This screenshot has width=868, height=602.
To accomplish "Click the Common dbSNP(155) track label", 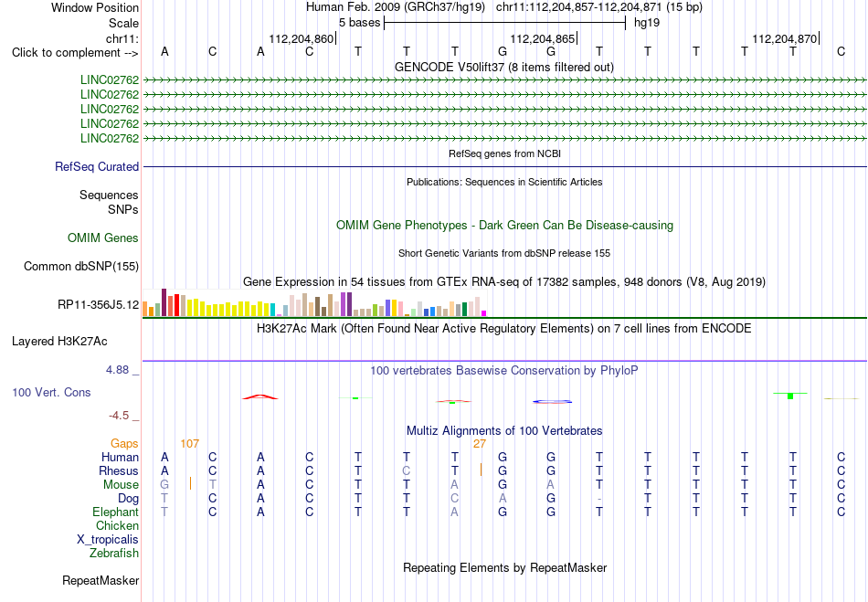I will (x=81, y=266).
